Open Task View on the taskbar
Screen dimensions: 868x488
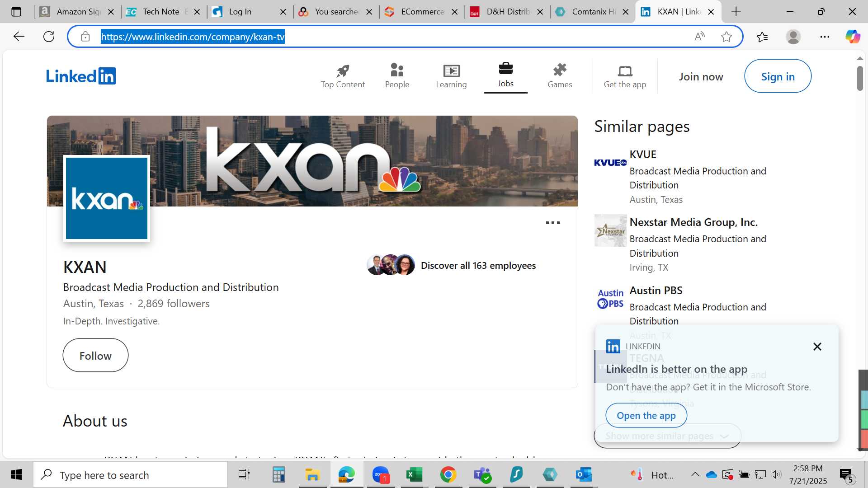tap(244, 474)
